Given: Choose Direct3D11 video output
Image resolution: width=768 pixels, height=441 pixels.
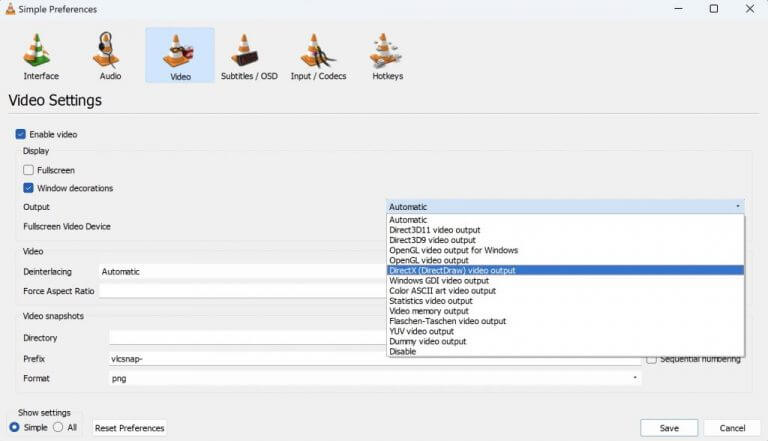Looking at the screenshot, I should [x=565, y=230].
